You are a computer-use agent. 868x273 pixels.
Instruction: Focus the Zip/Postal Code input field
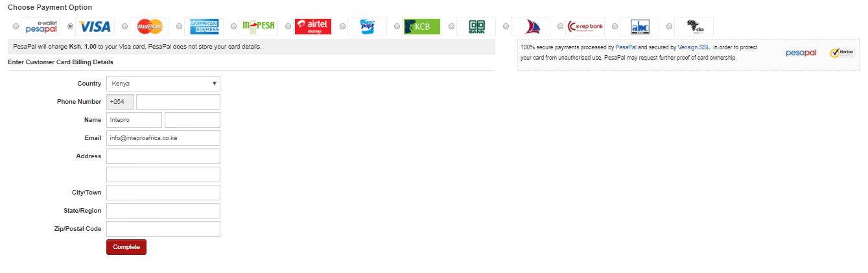tap(163, 229)
